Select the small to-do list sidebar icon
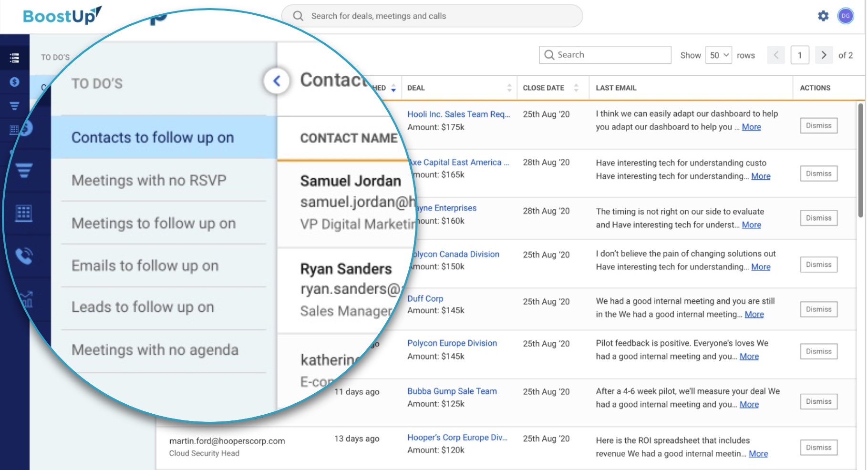This screenshot has height=470, width=868. 14,58
